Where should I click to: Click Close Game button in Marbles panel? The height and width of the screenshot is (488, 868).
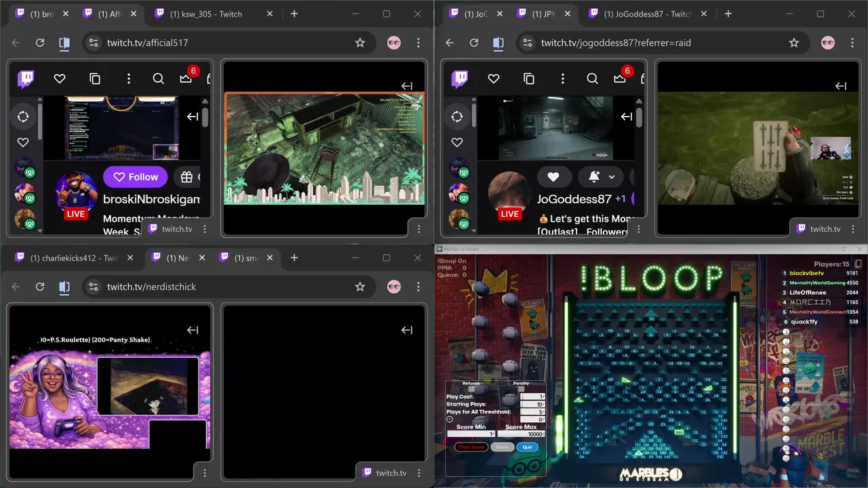point(471,447)
